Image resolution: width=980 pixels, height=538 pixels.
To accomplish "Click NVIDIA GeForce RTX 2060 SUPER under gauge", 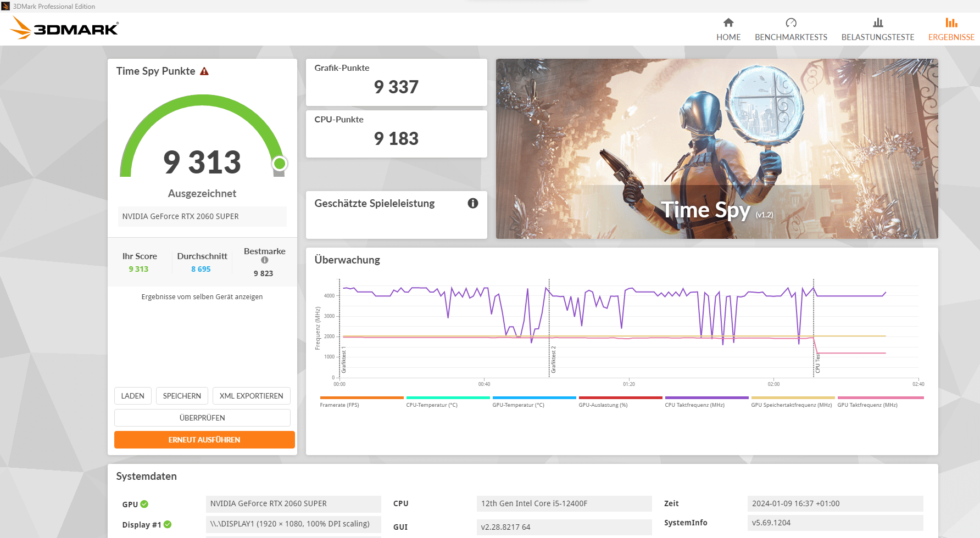I will (202, 216).
